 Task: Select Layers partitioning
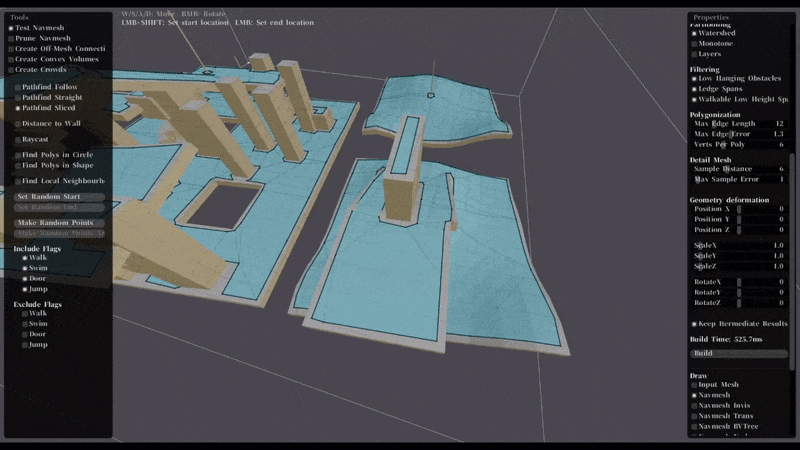pos(707,54)
